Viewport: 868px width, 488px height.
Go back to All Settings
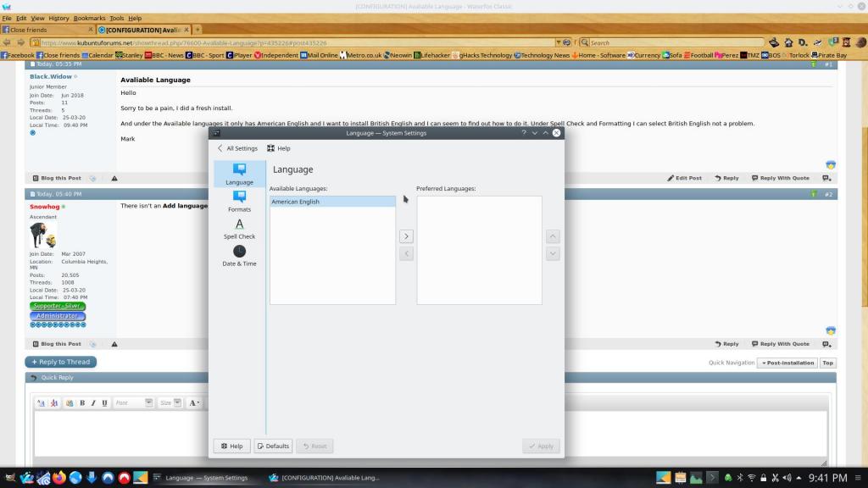pyautogui.click(x=237, y=148)
